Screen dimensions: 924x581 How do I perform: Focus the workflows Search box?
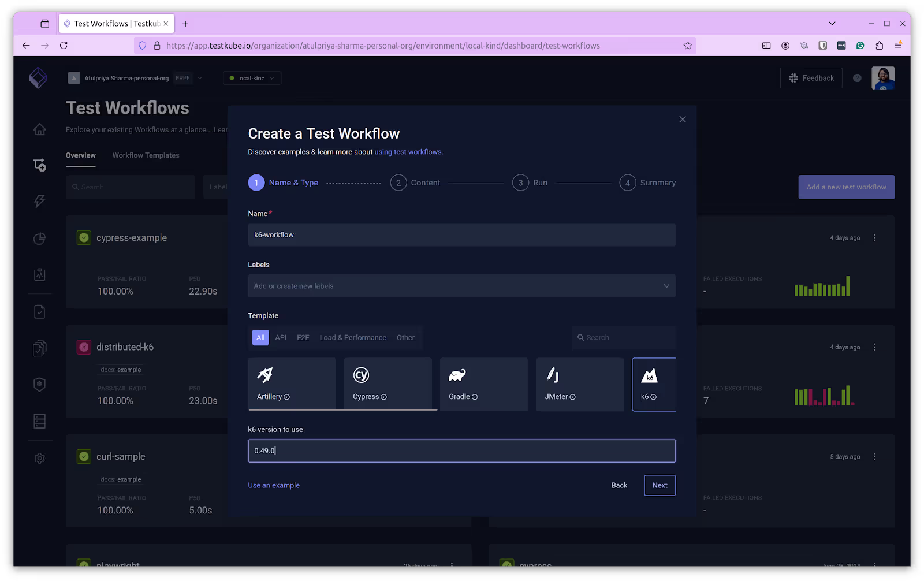point(130,187)
